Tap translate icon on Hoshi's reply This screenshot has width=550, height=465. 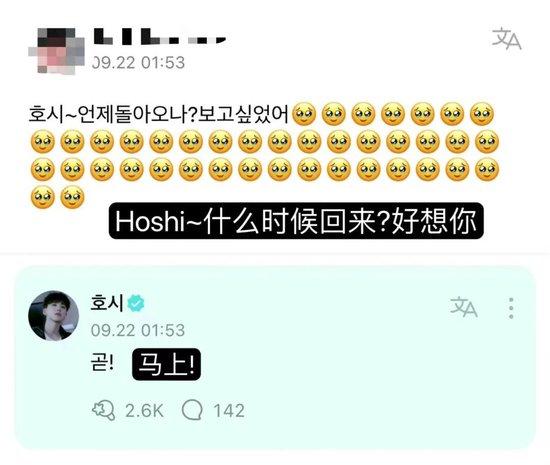tap(464, 307)
